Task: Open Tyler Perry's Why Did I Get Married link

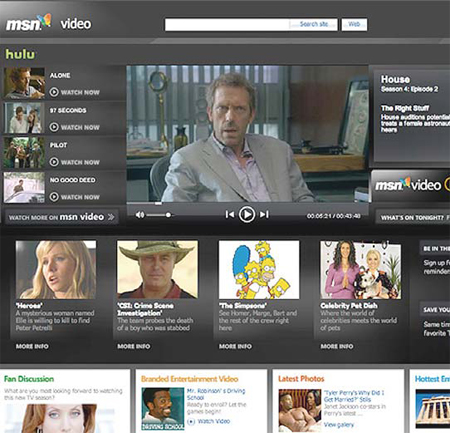Action: (x=354, y=396)
